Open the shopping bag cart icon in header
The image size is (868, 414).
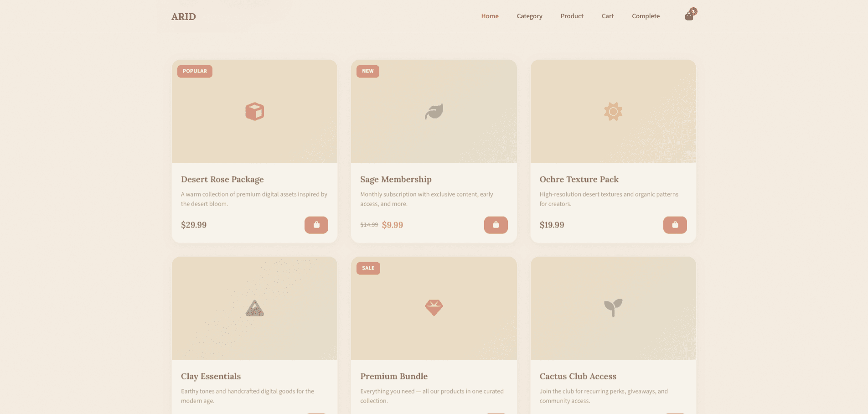click(689, 16)
